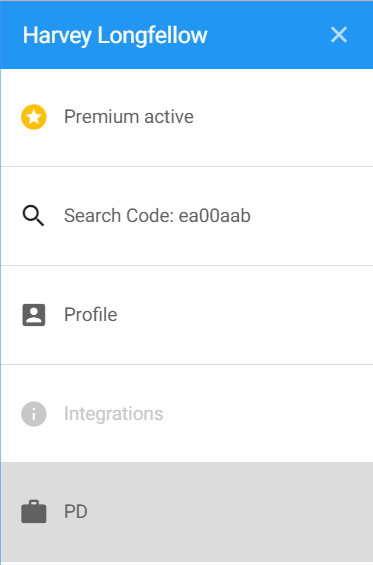
Task: Click the Harvey Longfellow header title
Action: click(115, 36)
